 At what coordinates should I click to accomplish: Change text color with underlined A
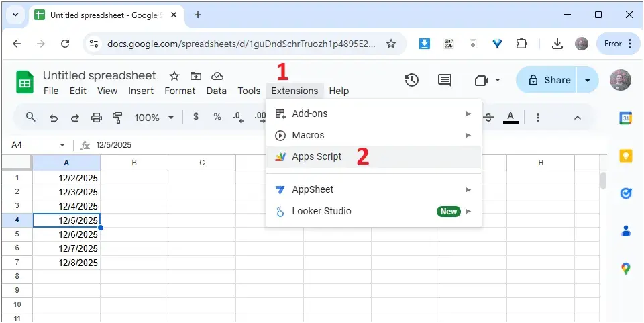(x=511, y=118)
